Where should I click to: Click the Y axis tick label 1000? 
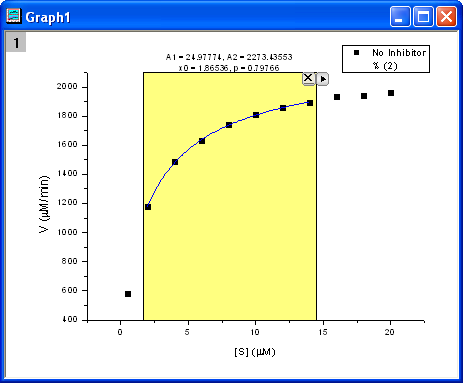[67, 232]
